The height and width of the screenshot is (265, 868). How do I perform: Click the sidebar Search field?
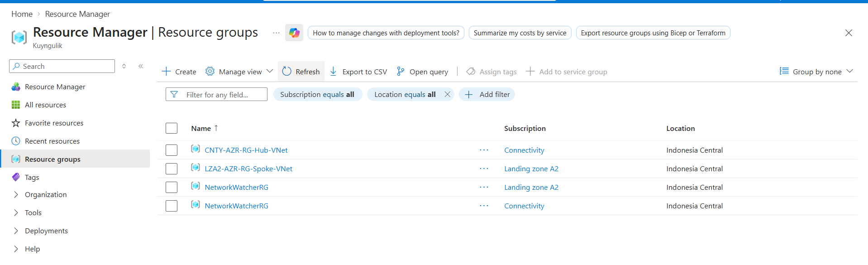click(x=62, y=66)
